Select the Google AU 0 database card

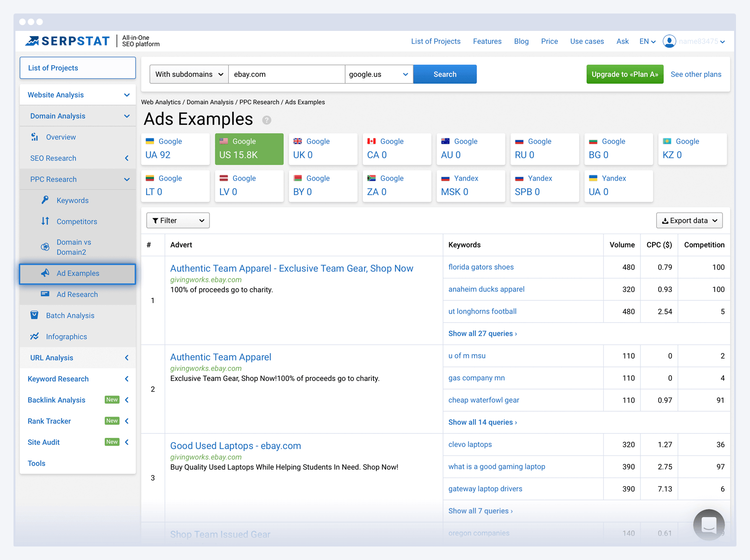point(471,149)
